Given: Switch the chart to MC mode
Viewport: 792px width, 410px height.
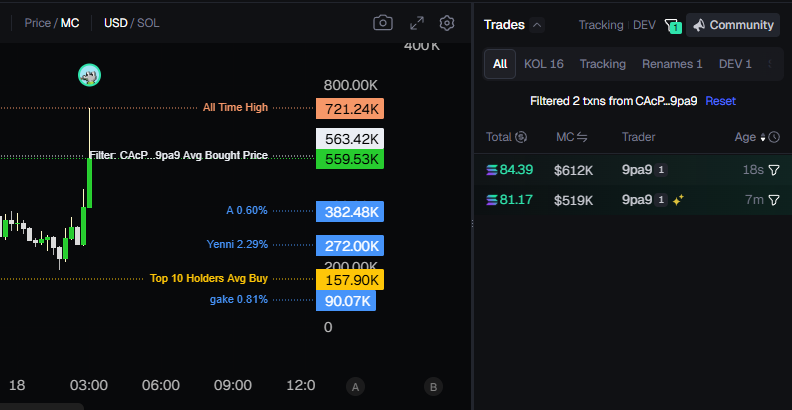Looking at the screenshot, I should [70, 23].
